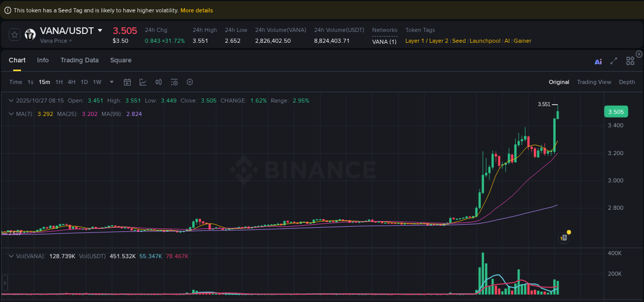The width and height of the screenshot is (644, 302).
Task: Switch chart mode to Trading View
Action: click(x=594, y=82)
